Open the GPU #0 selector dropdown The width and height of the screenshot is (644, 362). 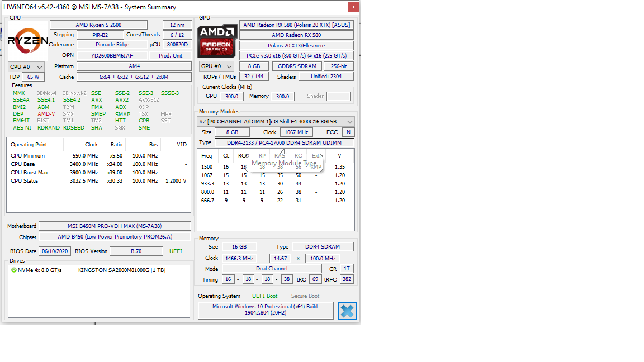point(216,66)
